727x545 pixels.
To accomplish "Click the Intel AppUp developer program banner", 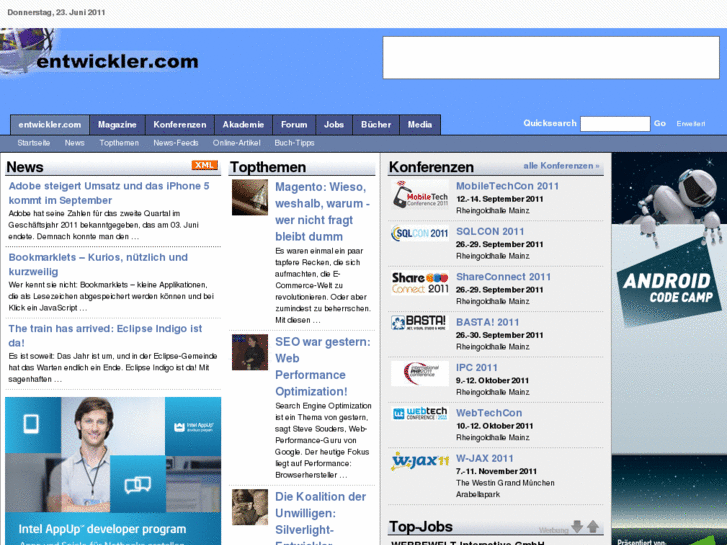I will coord(113,471).
